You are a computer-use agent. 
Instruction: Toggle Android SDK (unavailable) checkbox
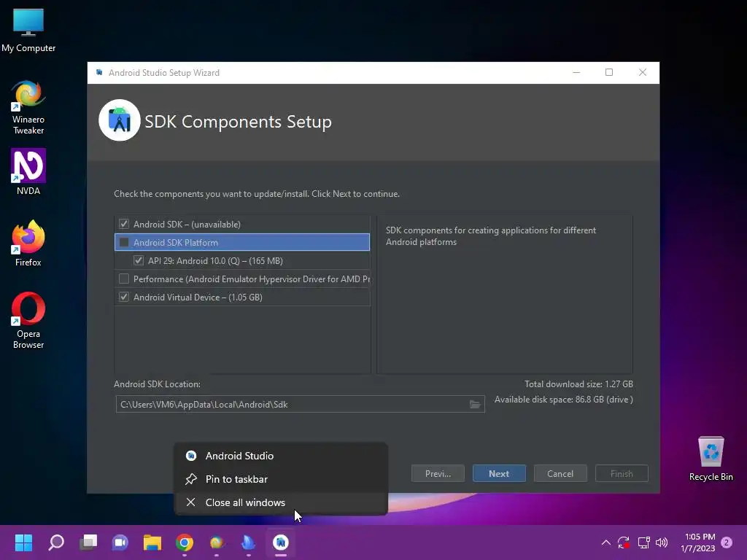click(124, 224)
